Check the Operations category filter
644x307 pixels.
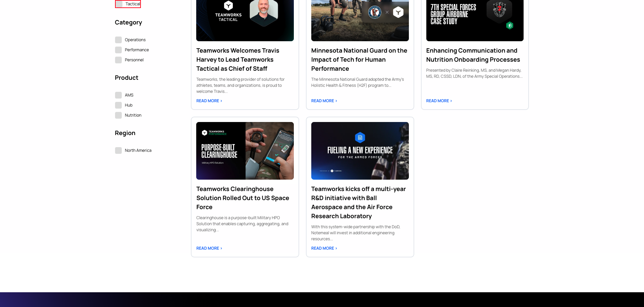pos(118,40)
